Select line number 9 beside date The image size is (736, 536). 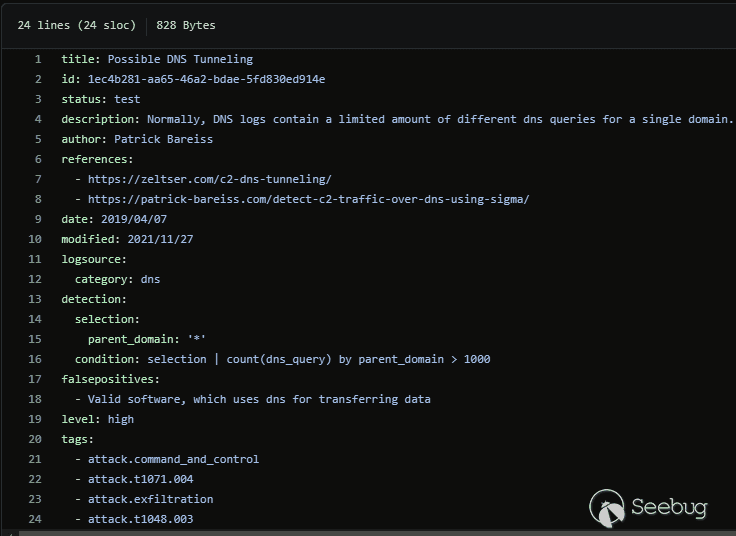pos(38,219)
